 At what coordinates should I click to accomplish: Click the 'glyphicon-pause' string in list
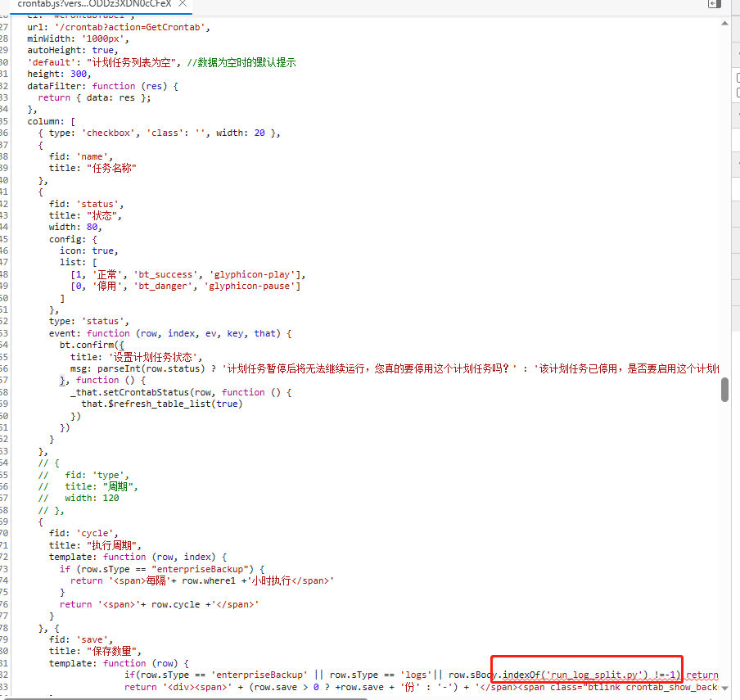click(255, 286)
